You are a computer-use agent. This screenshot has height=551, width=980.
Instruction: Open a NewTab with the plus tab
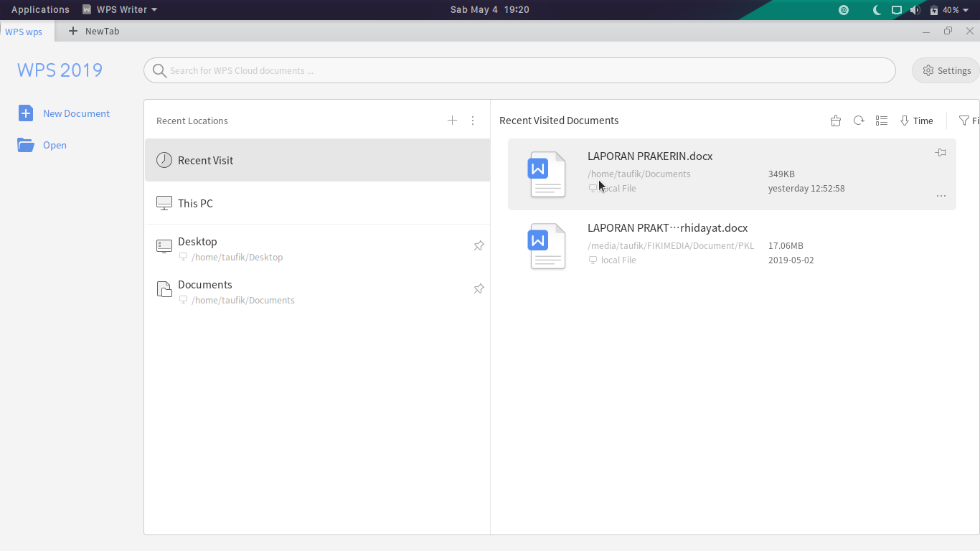coord(93,32)
